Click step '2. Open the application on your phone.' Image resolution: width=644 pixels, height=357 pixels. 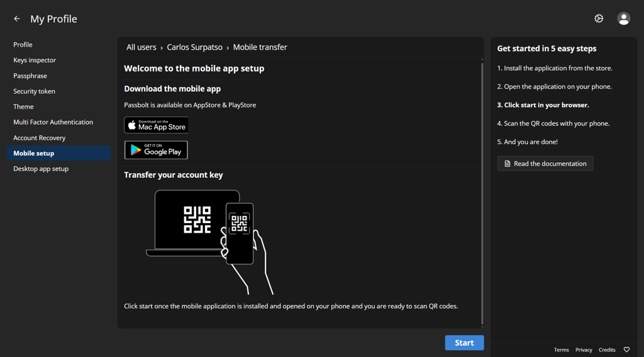point(555,87)
